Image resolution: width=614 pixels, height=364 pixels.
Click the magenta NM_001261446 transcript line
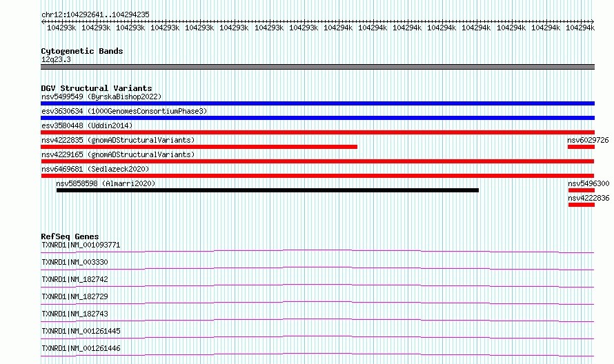[317, 354]
